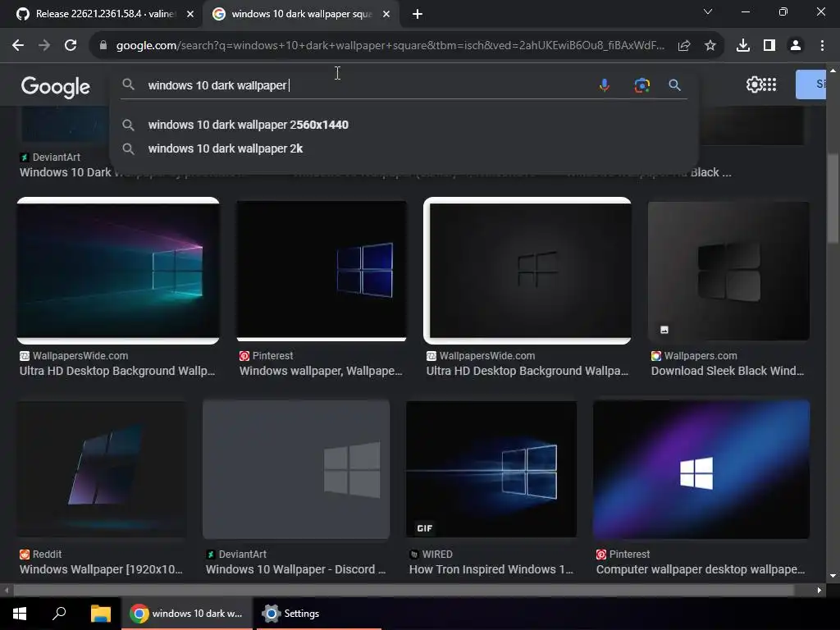Toggle the Chrome side panel icon

769,46
